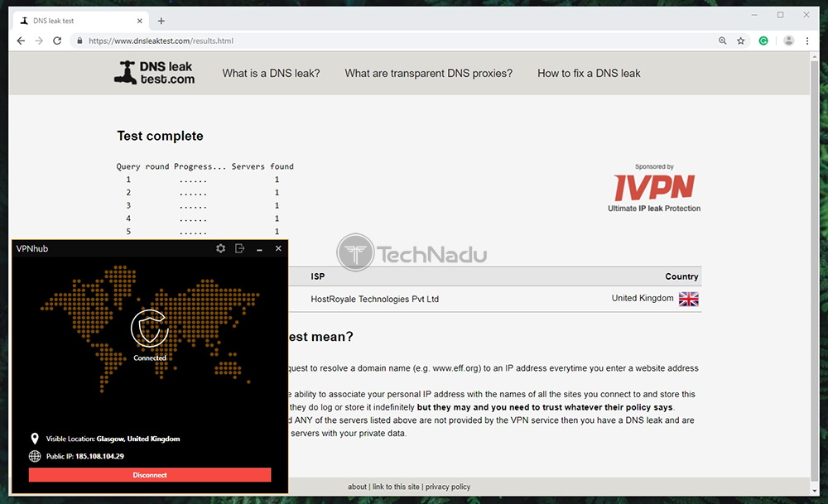Image resolution: width=828 pixels, height=504 pixels.
Task: Click the scrollbar up arrow
Action: 815,56
